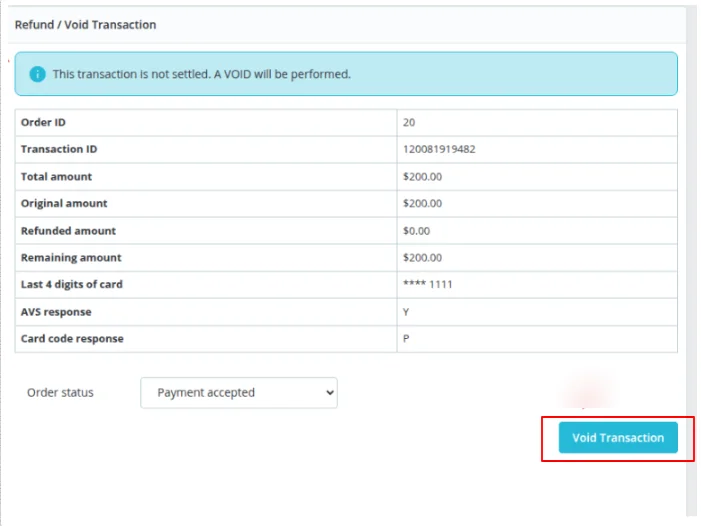Select the Order ID value 20
701x526 pixels.
point(409,122)
